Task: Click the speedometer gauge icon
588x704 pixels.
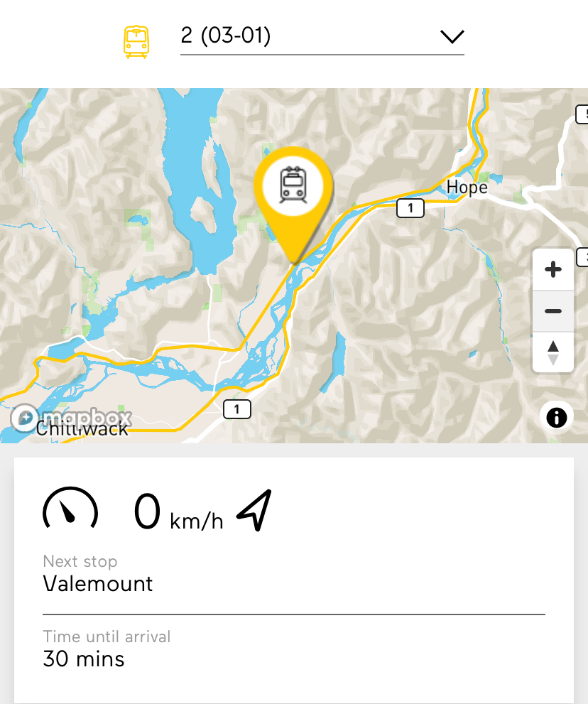Action: click(x=70, y=509)
